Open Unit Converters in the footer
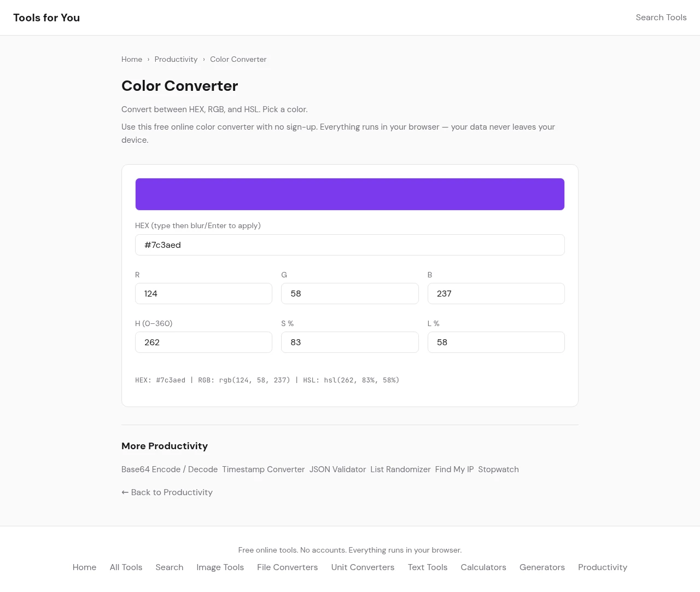 pyautogui.click(x=363, y=567)
